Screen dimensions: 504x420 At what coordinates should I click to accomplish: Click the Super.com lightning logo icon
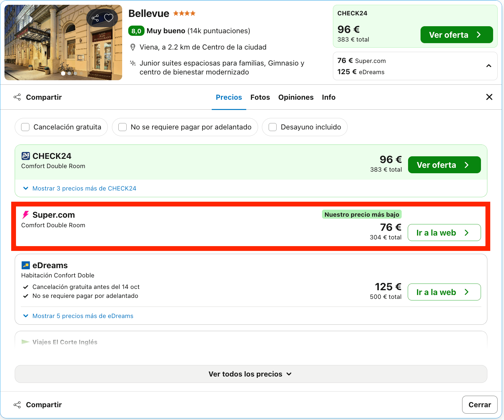click(26, 215)
